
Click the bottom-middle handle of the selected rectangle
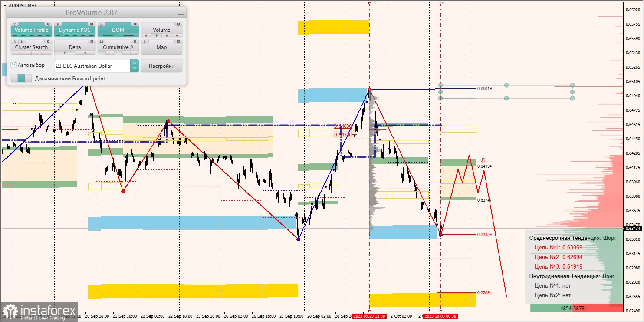(506, 98)
